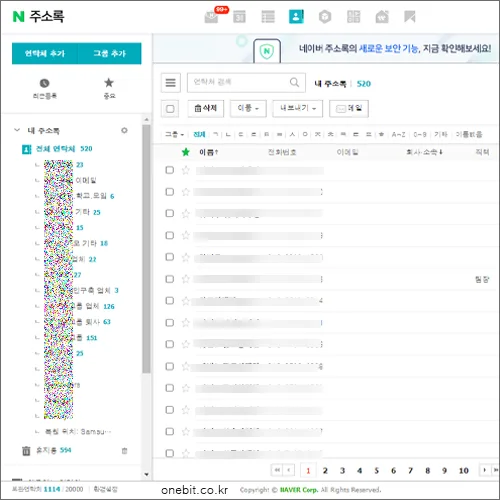
Task: Click the 메일 send mail button
Action: coord(349,108)
